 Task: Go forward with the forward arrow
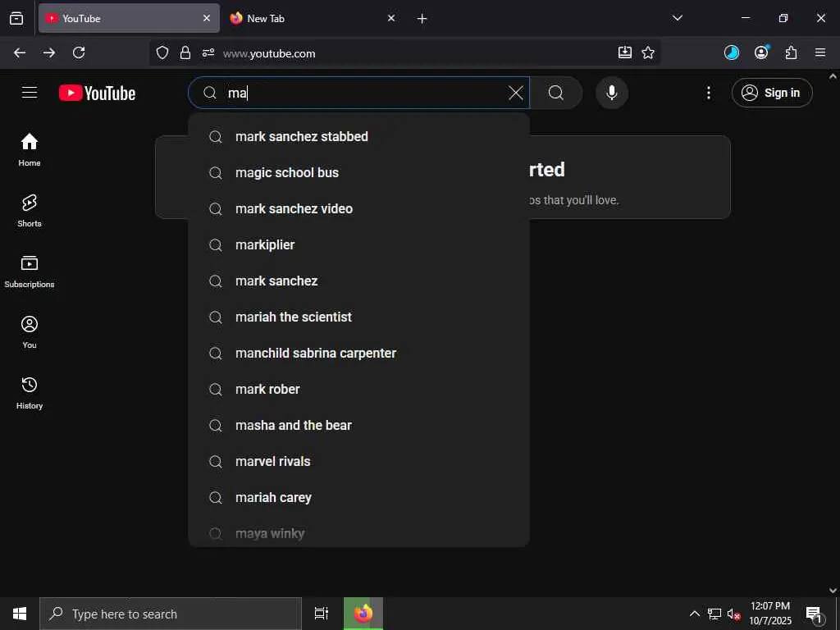click(x=49, y=52)
